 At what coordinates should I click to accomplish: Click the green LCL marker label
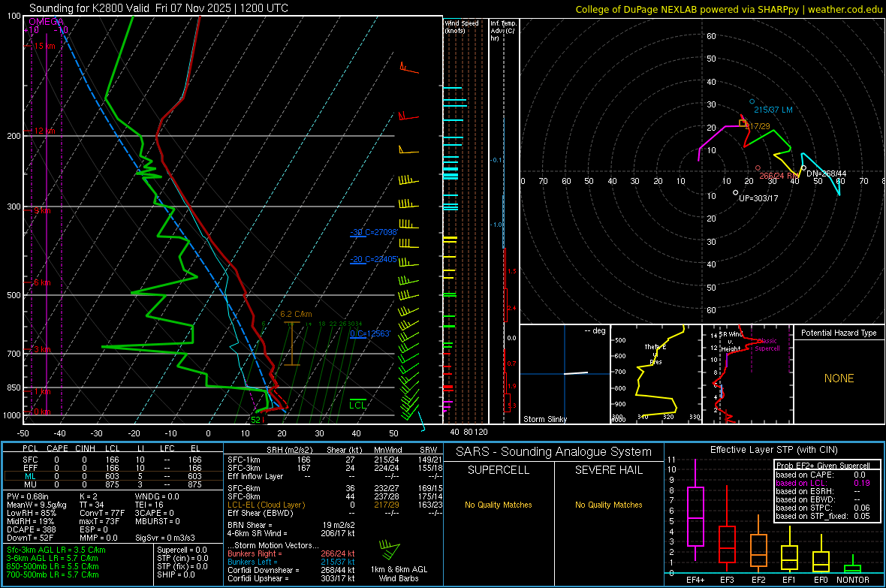[x=357, y=405]
